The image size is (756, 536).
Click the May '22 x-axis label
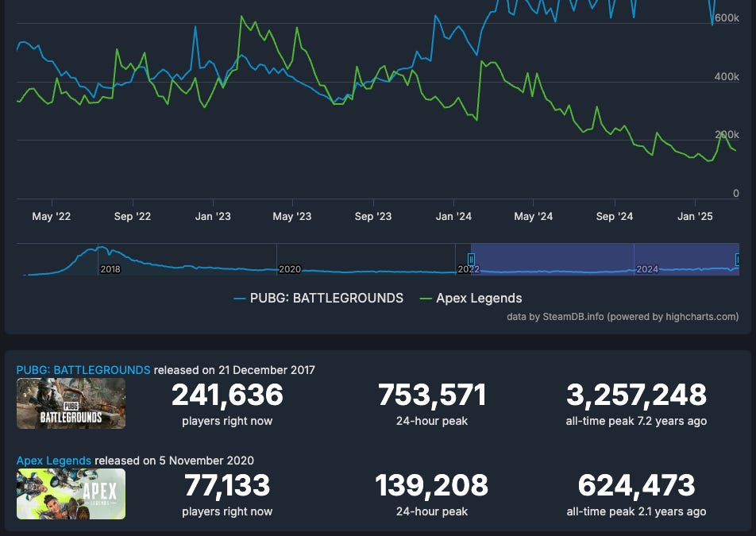(x=52, y=217)
